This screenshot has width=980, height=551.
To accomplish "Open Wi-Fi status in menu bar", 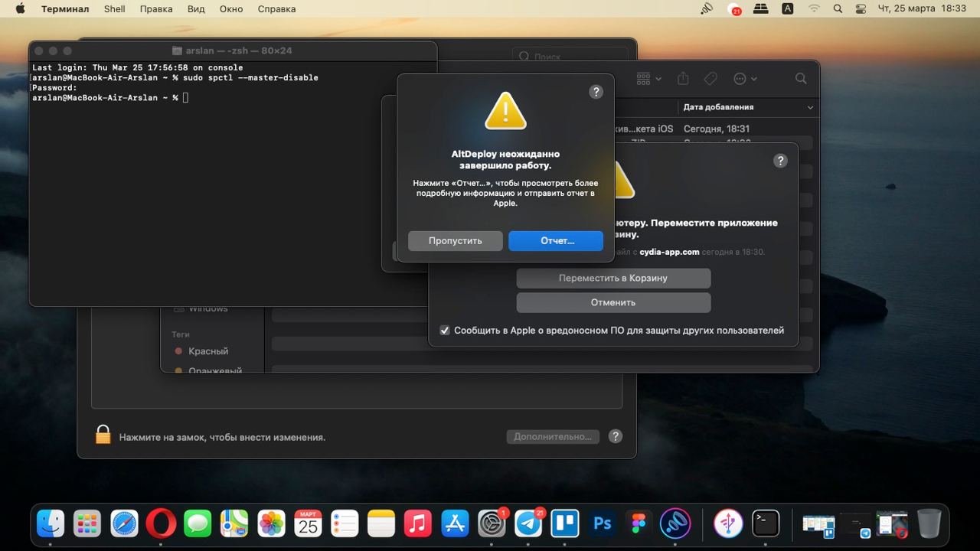I will pyautogui.click(x=813, y=9).
